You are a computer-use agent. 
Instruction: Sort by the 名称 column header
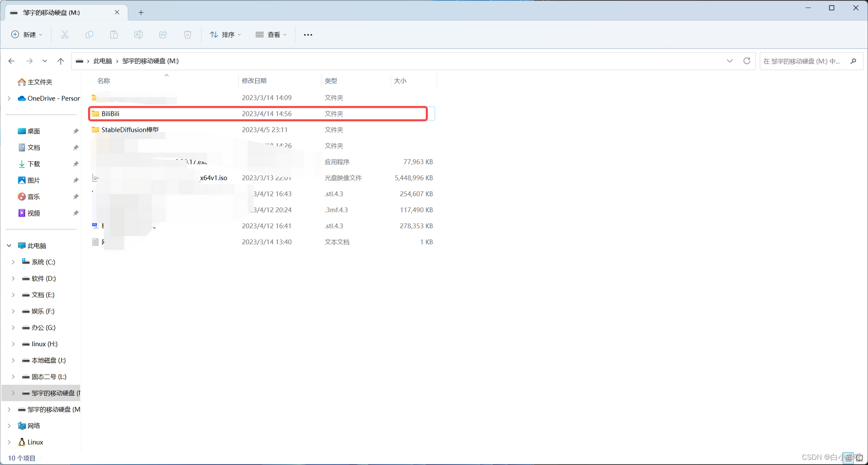(x=104, y=81)
